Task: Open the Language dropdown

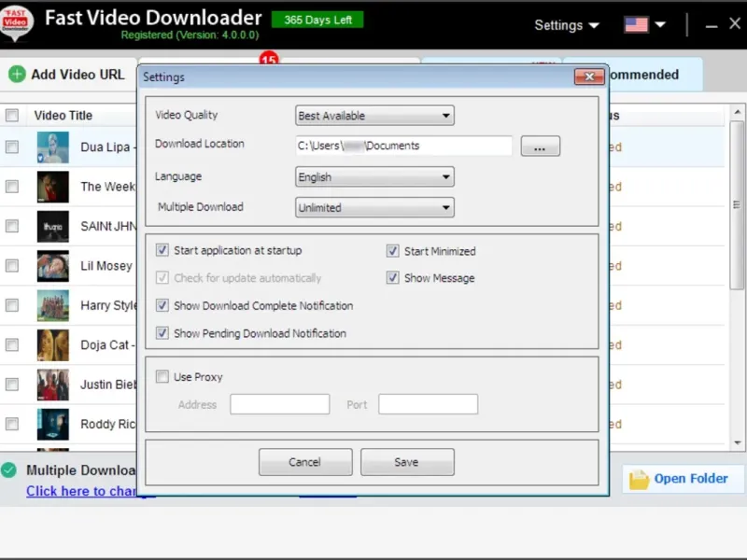Action: [374, 177]
